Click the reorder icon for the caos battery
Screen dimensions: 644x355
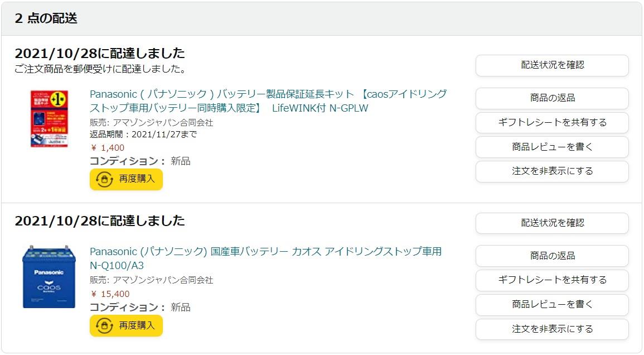(x=104, y=326)
